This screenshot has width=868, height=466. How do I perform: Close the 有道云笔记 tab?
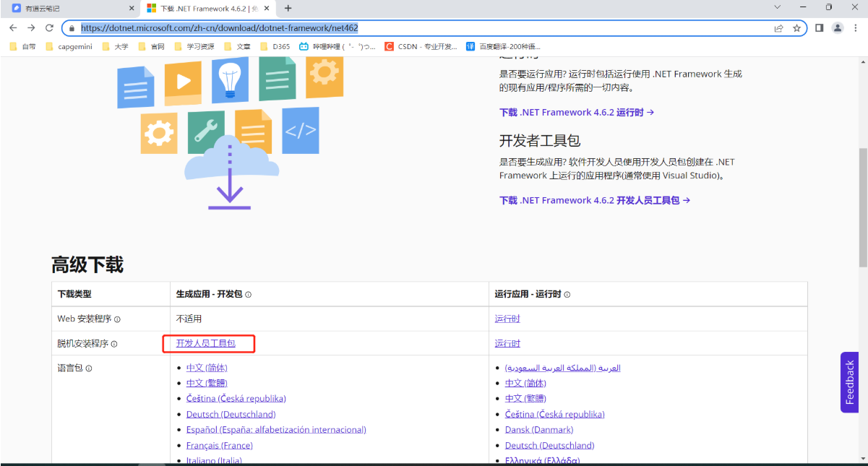click(x=132, y=8)
